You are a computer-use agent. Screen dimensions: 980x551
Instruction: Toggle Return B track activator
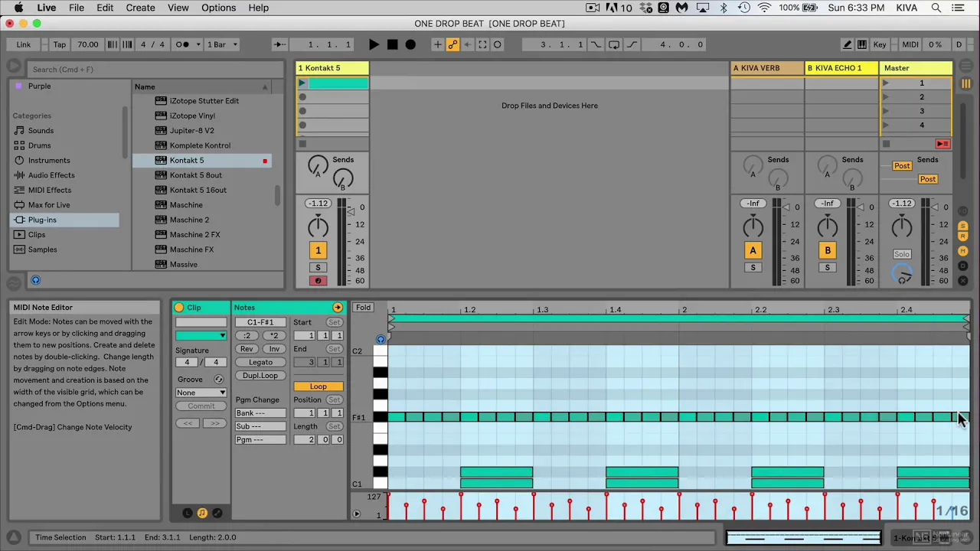pyautogui.click(x=827, y=250)
